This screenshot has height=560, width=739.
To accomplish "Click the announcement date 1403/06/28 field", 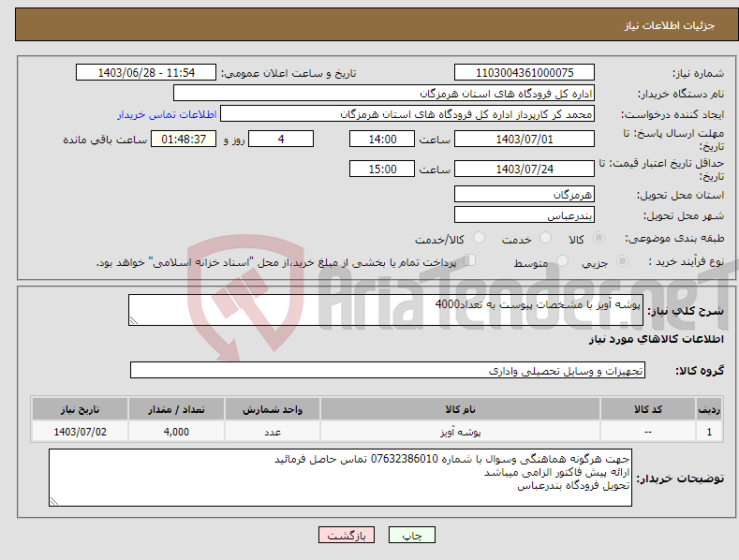I will (x=146, y=73).
